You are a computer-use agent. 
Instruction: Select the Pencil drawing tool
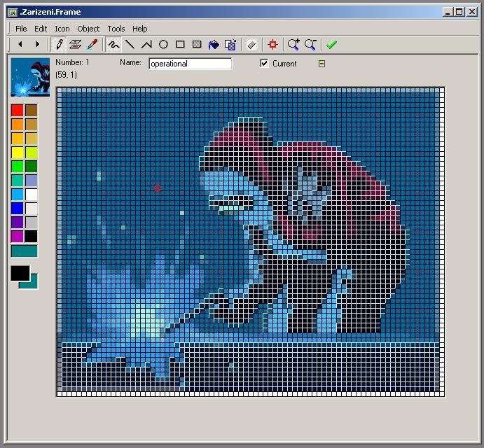(x=59, y=44)
